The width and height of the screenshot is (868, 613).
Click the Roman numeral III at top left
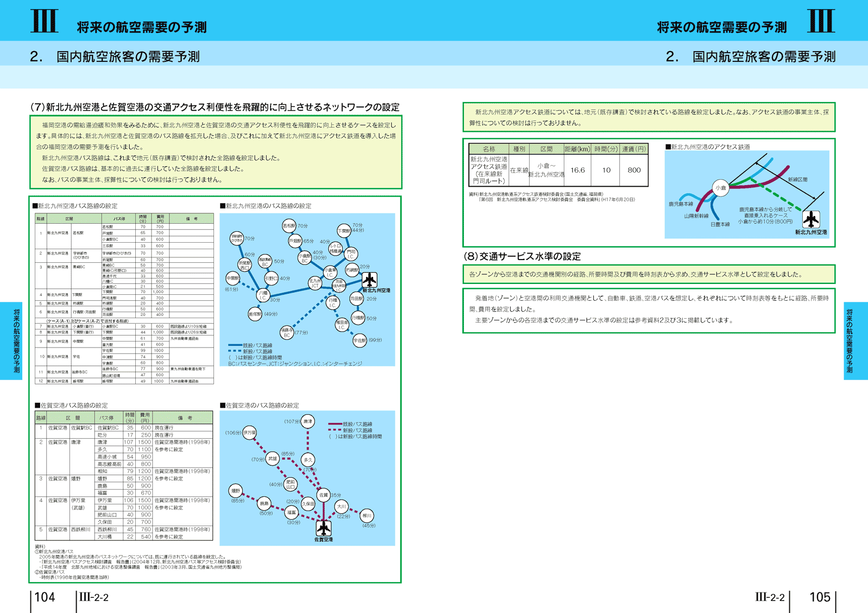44,21
